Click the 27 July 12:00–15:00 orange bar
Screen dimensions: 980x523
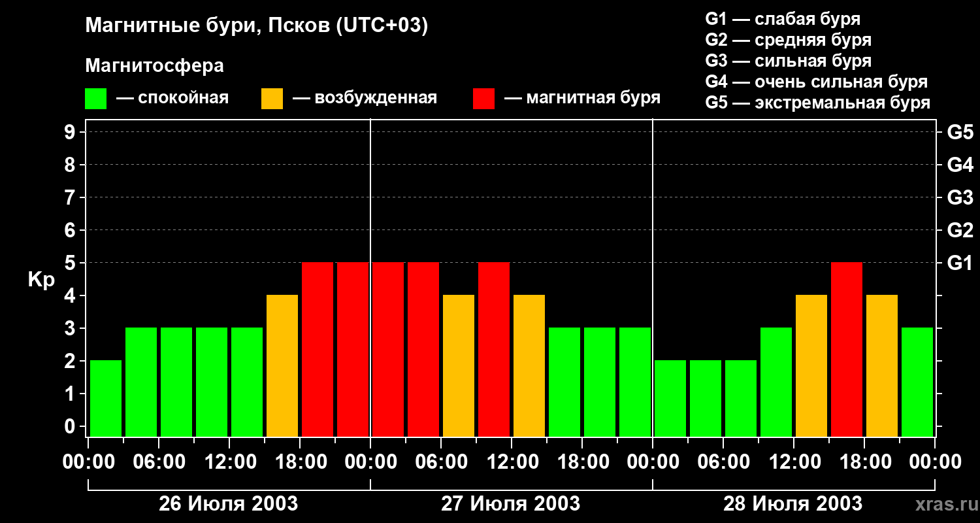[529, 365]
